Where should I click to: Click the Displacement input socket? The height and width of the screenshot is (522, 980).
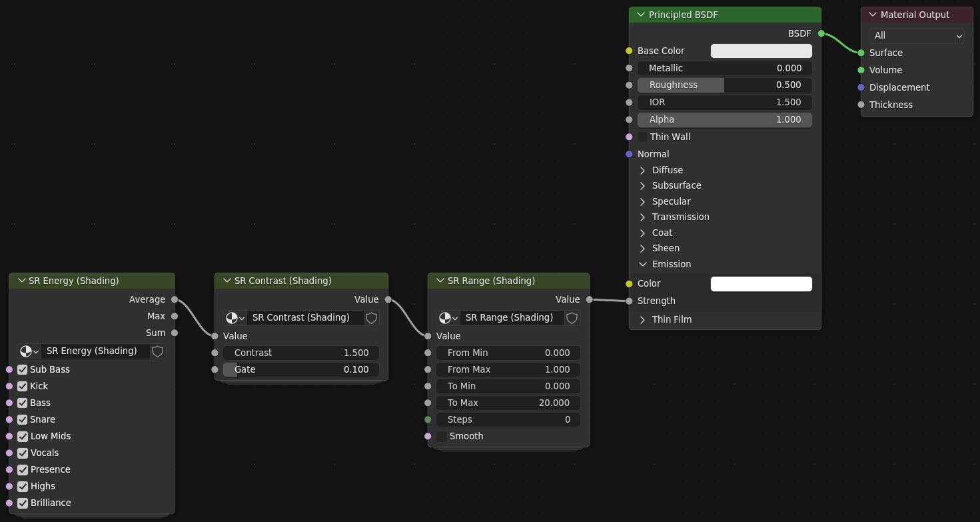coord(861,87)
